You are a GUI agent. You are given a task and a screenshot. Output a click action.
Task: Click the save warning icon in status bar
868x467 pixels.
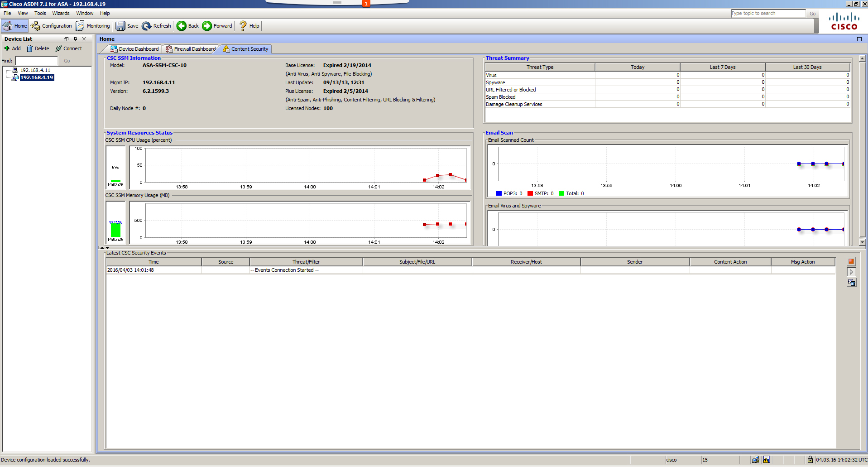(767, 460)
